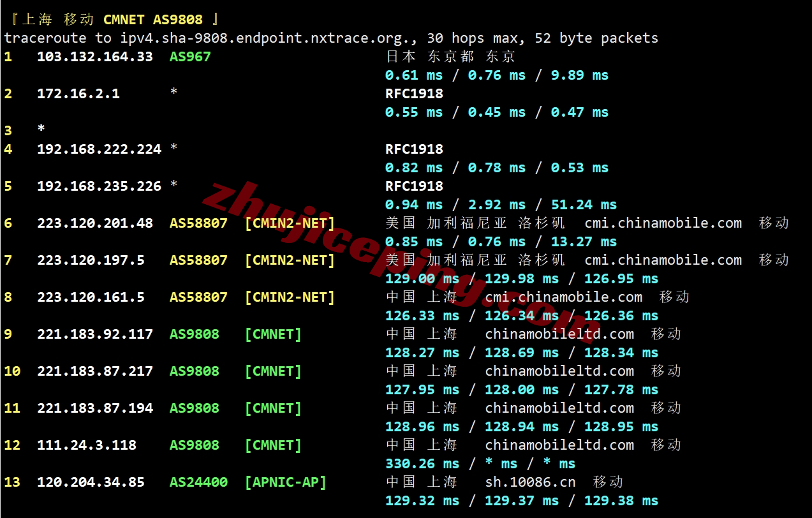Image resolution: width=812 pixels, height=518 pixels.
Task: Click chinamobileltd.com on the 221.183.87.217 row
Action: [x=559, y=371]
